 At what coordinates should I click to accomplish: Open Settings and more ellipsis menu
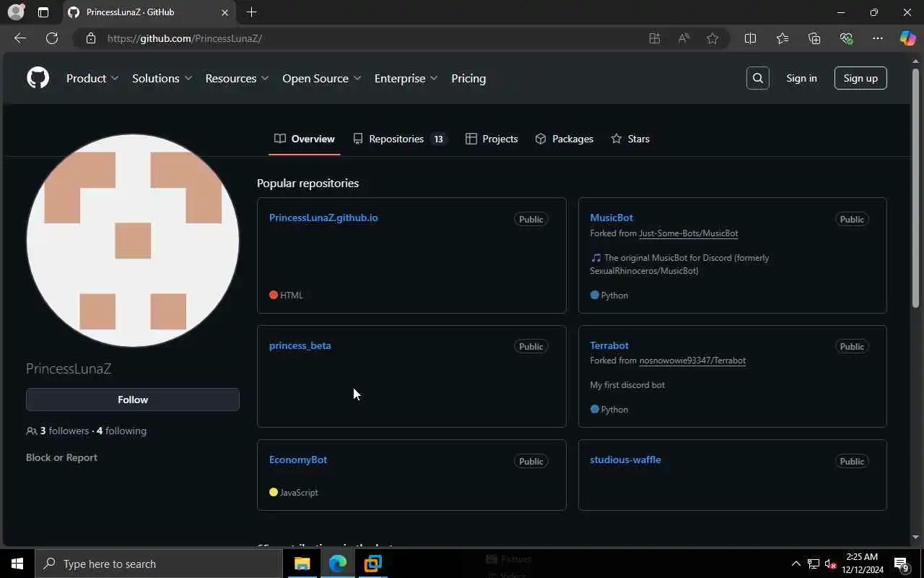(x=878, y=38)
